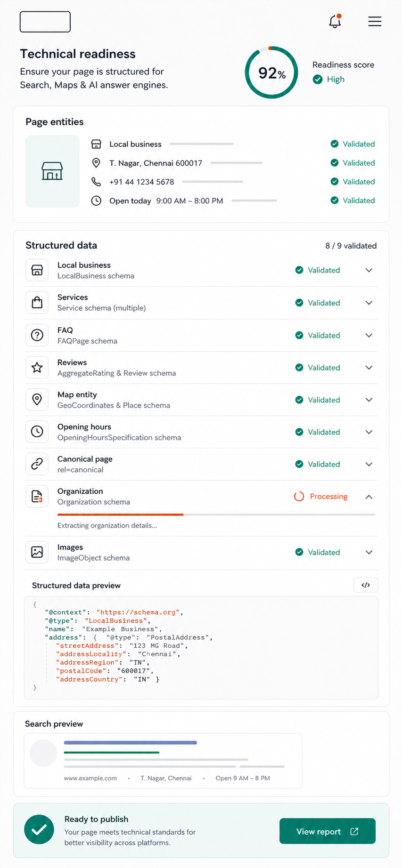402x868 pixels.
Task: Collapse the Organization row
Action: (369, 497)
